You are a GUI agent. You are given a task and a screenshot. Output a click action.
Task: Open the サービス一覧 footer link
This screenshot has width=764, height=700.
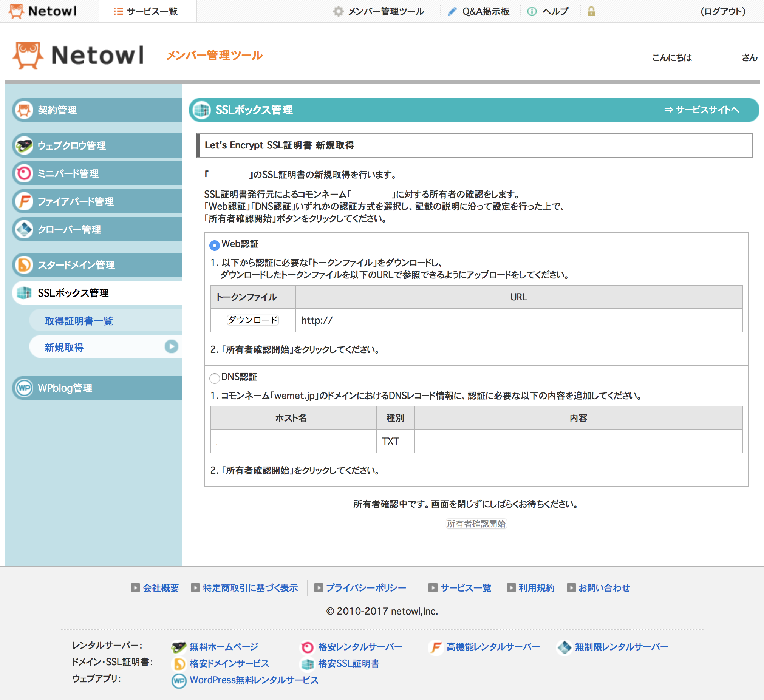click(466, 588)
